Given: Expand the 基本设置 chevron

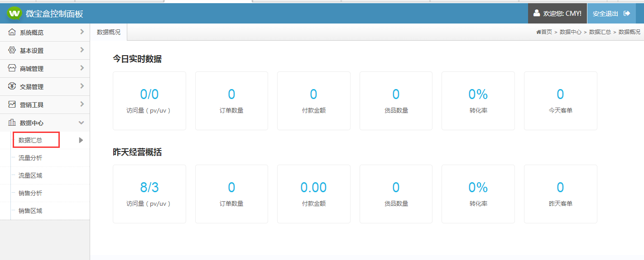Looking at the screenshot, I should click(x=82, y=50).
